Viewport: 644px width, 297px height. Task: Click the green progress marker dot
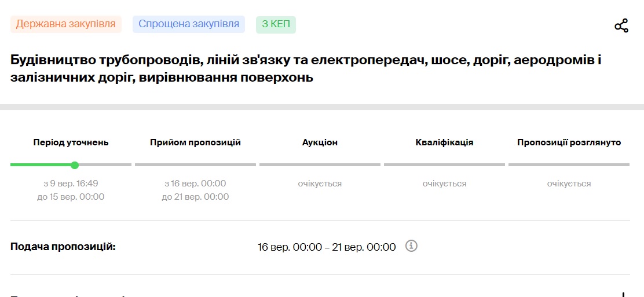[x=75, y=165]
